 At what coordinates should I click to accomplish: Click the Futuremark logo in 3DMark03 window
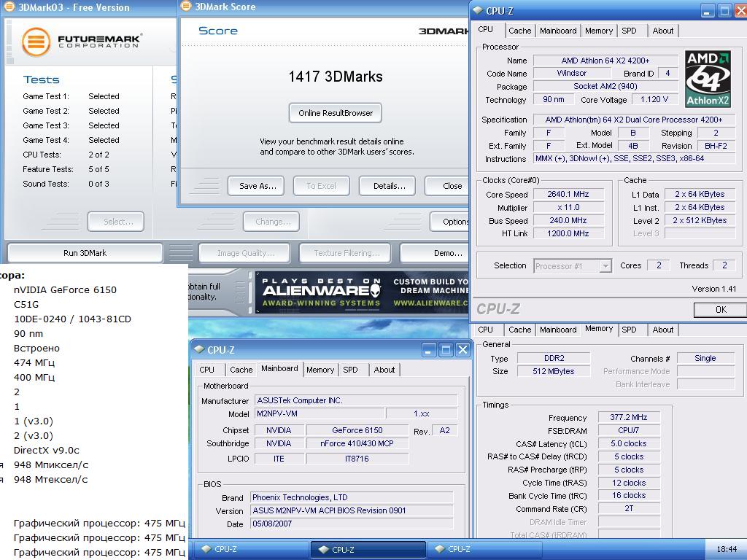pyautogui.click(x=82, y=42)
